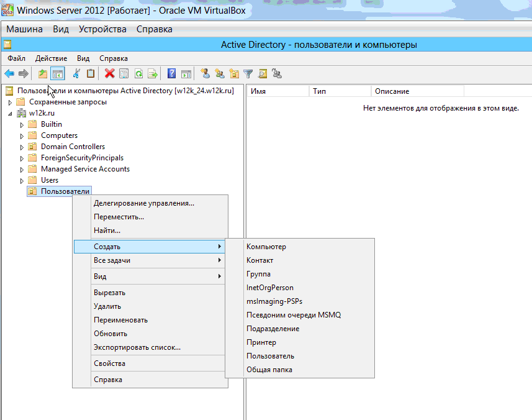Click the Cut scissors icon
532x420 pixels.
tap(77, 73)
